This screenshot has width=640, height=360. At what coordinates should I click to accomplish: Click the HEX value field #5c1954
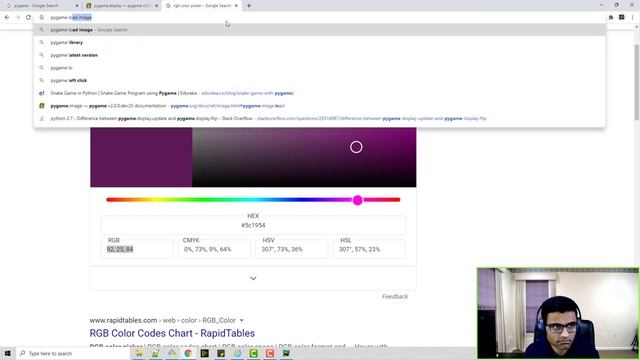coord(253,225)
